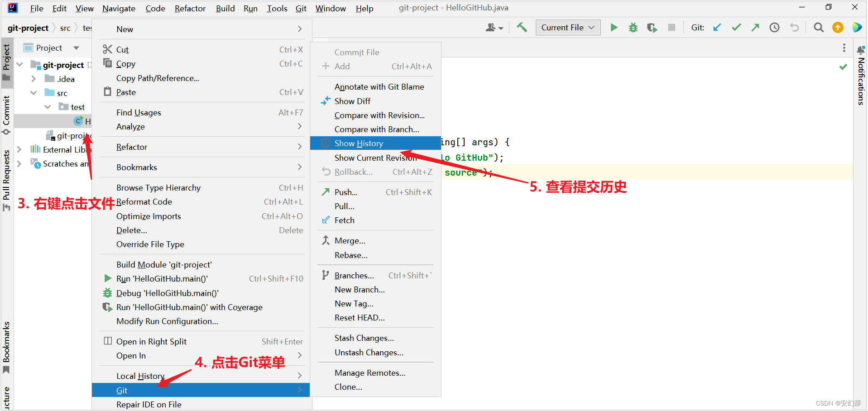The height and width of the screenshot is (411, 868).
Task: Open the Bookmarks submenu in context menu
Action: [202, 167]
